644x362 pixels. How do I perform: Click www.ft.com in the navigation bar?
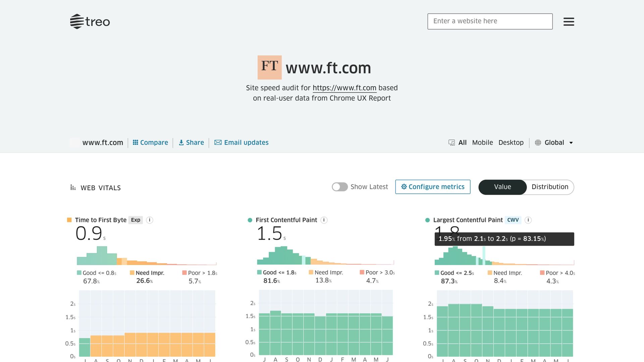[x=103, y=142]
